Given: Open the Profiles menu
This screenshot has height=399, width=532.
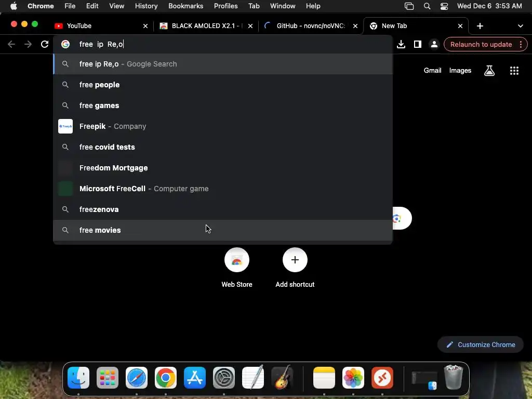Looking at the screenshot, I should 225,6.
